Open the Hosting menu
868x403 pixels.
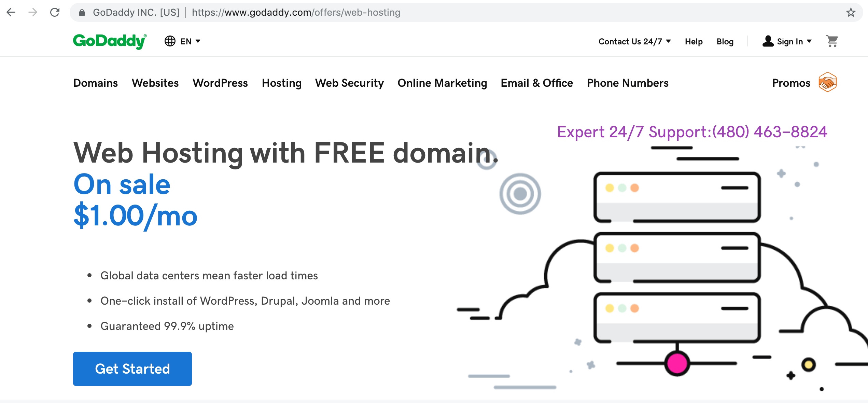tap(281, 83)
